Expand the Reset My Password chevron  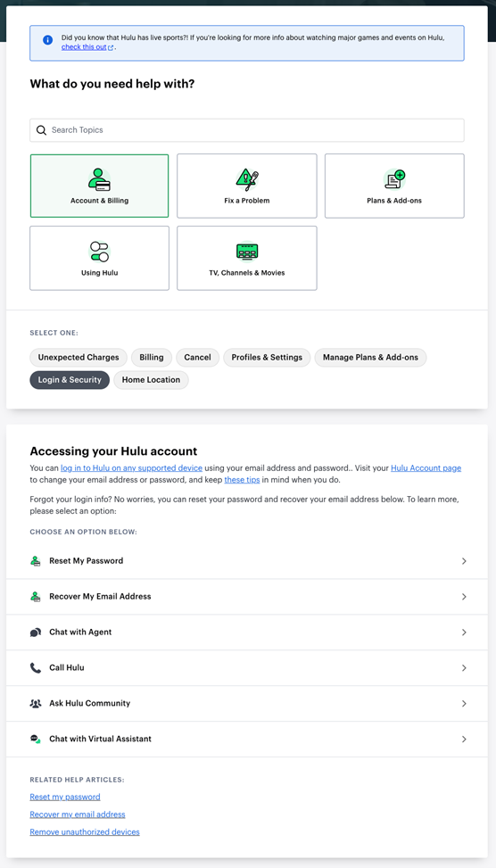pyautogui.click(x=464, y=561)
